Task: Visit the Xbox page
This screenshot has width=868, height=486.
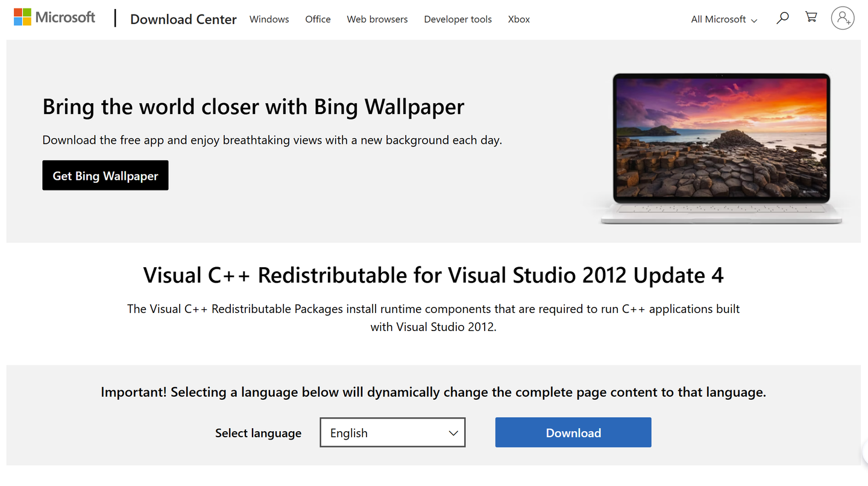Action: pyautogui.click(x=518, y=19)
